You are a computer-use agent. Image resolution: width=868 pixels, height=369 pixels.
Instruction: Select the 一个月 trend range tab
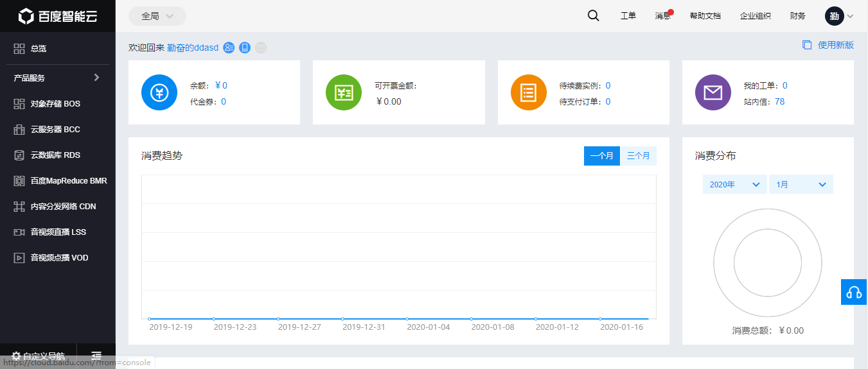(602, 156)
